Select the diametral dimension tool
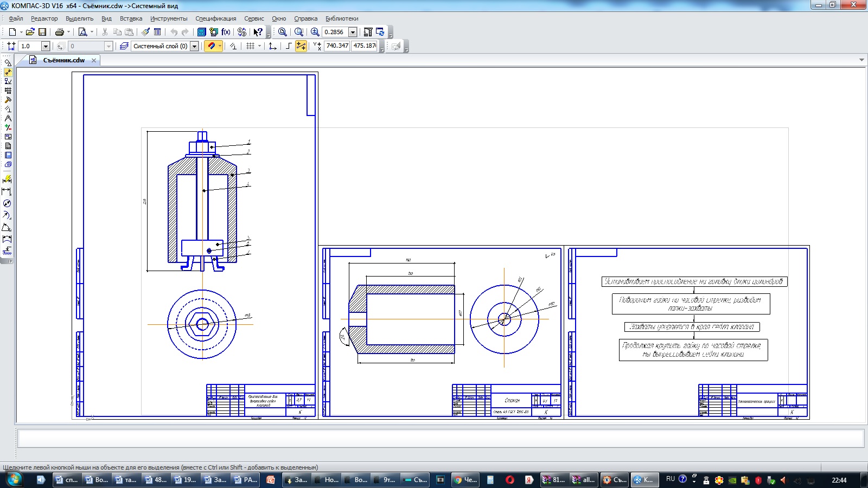Image resolution: width=868 pixels, height=488 pixels. 7,203
